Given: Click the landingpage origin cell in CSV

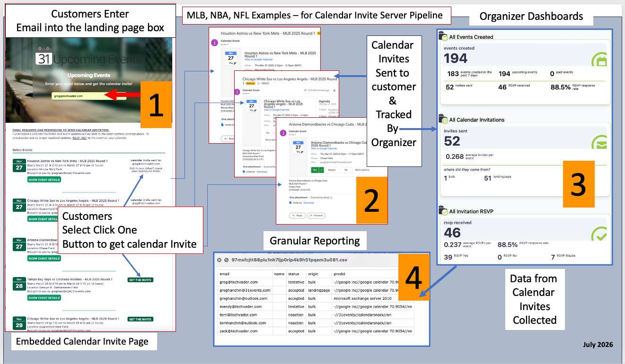Looking at the screenshot, I should (x=318, y=290).
